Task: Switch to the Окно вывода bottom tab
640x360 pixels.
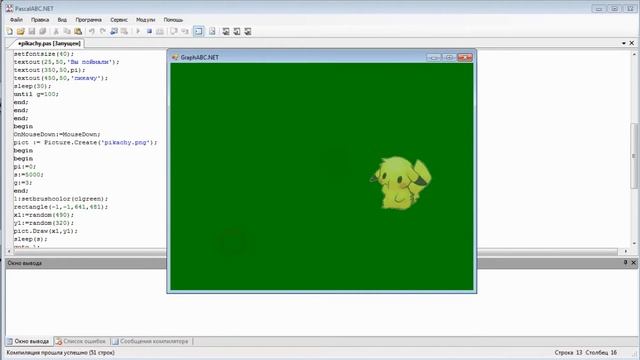Action: pyautogui.click(x=28, y=341)
